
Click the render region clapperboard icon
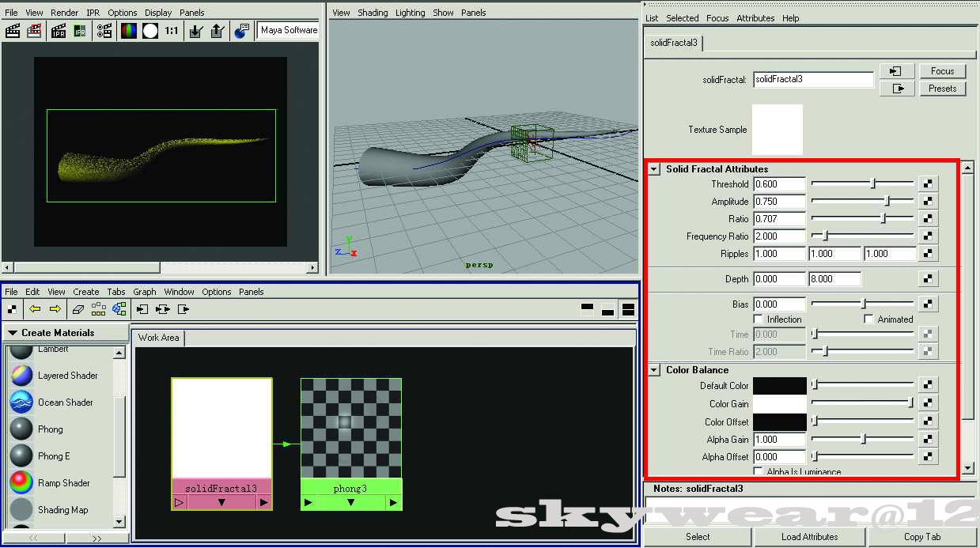(34, 31)
